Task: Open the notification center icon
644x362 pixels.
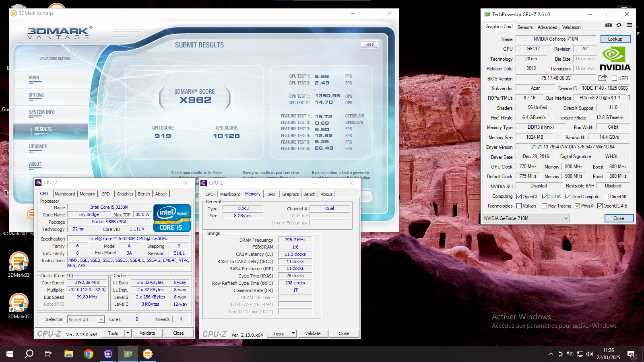Action: [631, 354]
